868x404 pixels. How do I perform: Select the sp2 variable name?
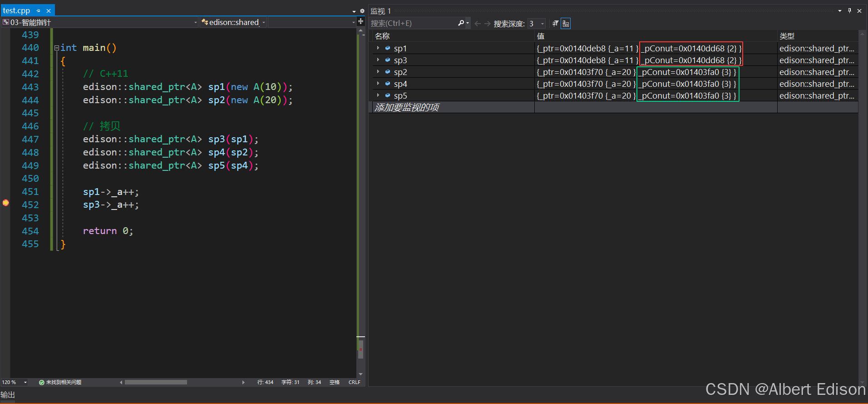tap(400, 72)
